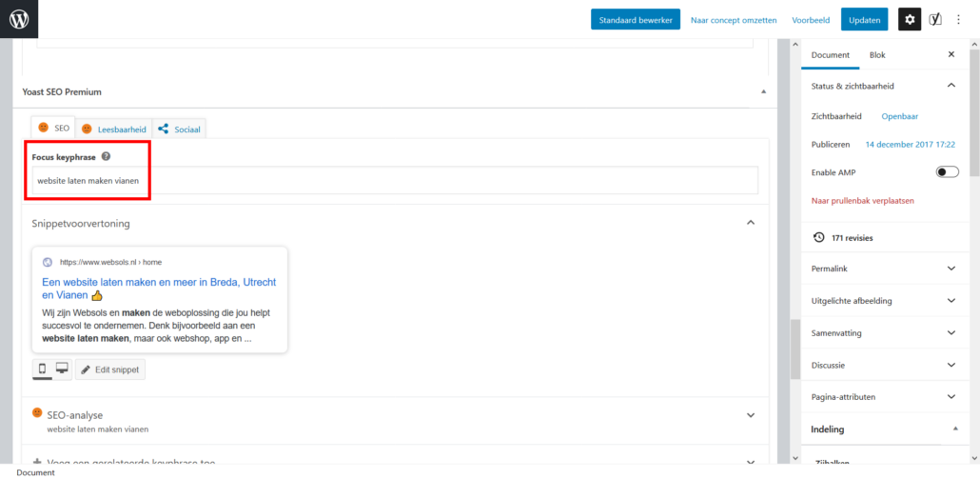980x479 pixels.
Task: Expand the SEO-analyse section
Action: pos(751,415)
